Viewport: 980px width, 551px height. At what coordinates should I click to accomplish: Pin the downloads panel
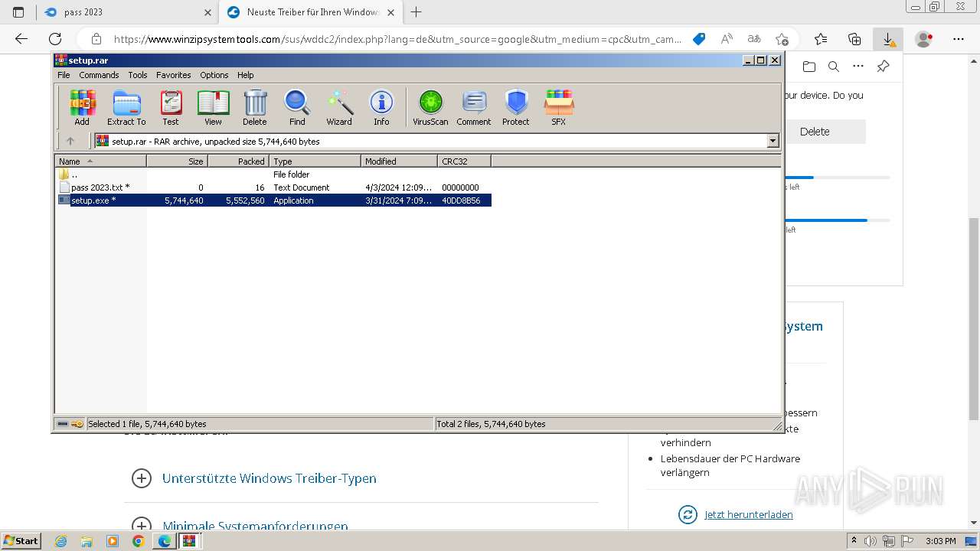[883, 67]
